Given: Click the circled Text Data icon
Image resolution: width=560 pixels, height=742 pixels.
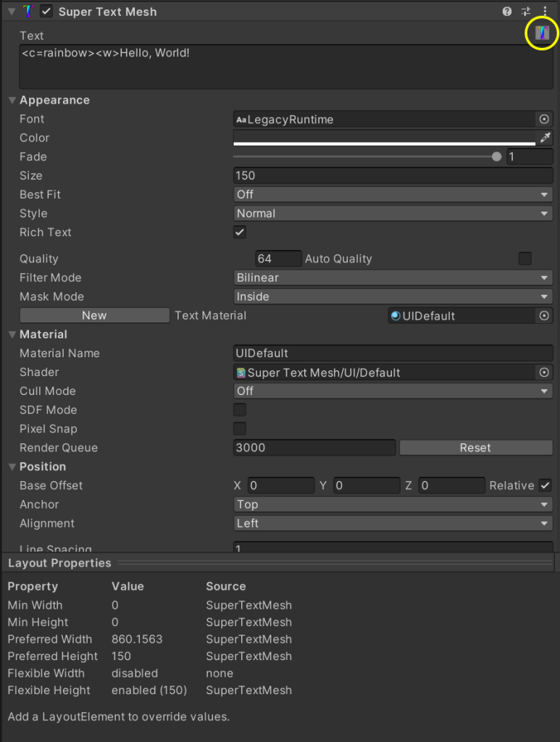Looking at the screenshot, I should (x=542, y=33).
